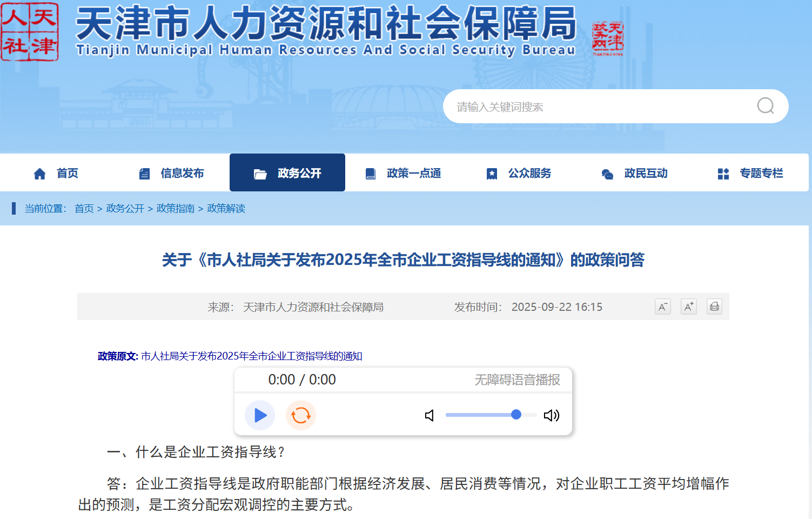The width and height of the screenshot is (812, 519).
Task: Click the orange audio replay icon
Action: 301,415
